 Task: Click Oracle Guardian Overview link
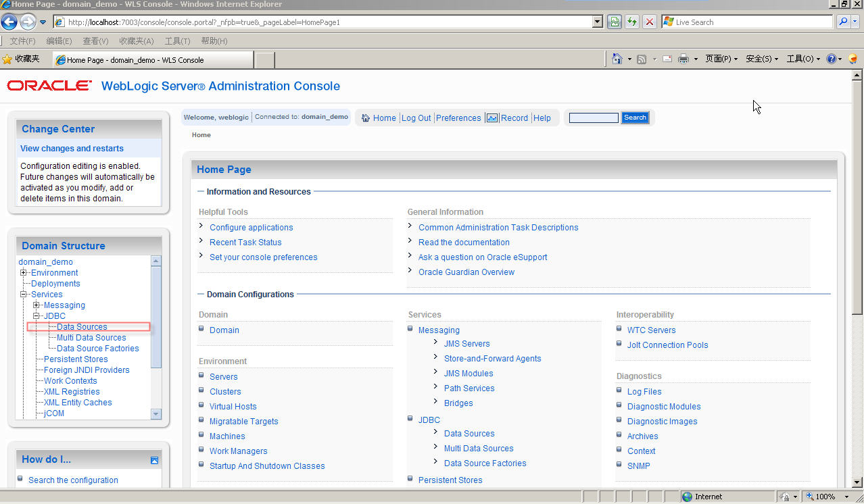coord(466,272)
